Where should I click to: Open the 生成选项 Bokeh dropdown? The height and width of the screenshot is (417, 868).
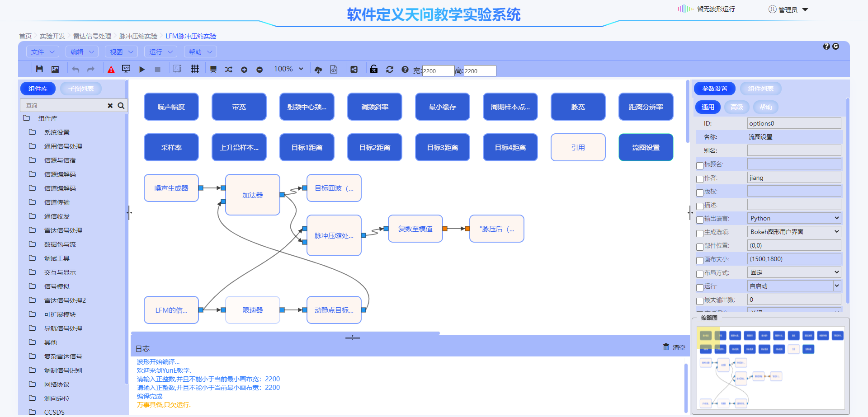794,232
